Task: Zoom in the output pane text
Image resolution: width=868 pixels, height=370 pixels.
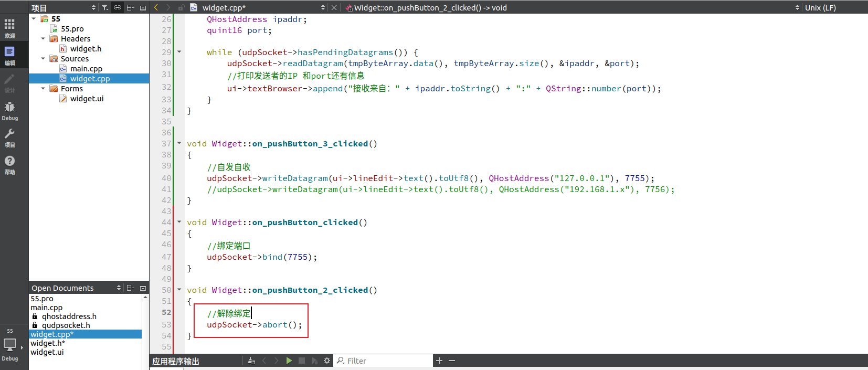Action: click(439, 361)
